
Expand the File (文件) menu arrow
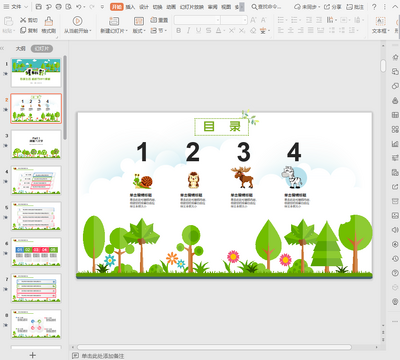[x=27, y=7]
